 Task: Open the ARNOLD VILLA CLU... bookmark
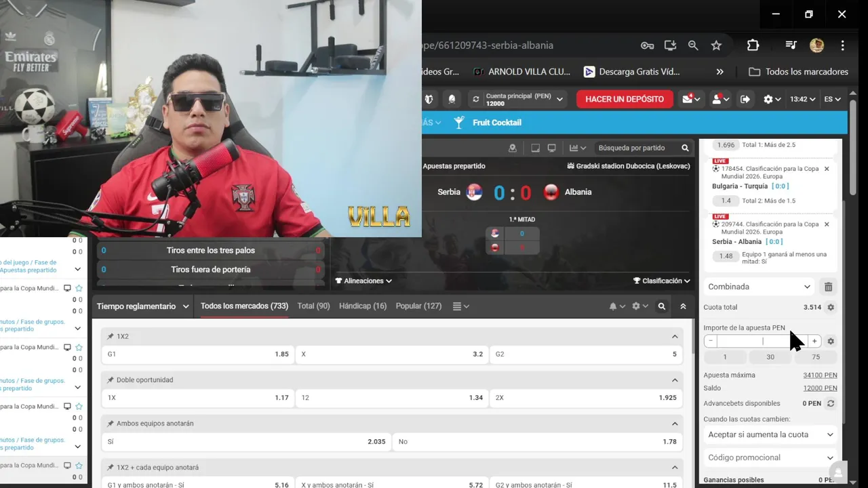pyautogui.click(x=522, y=72)
